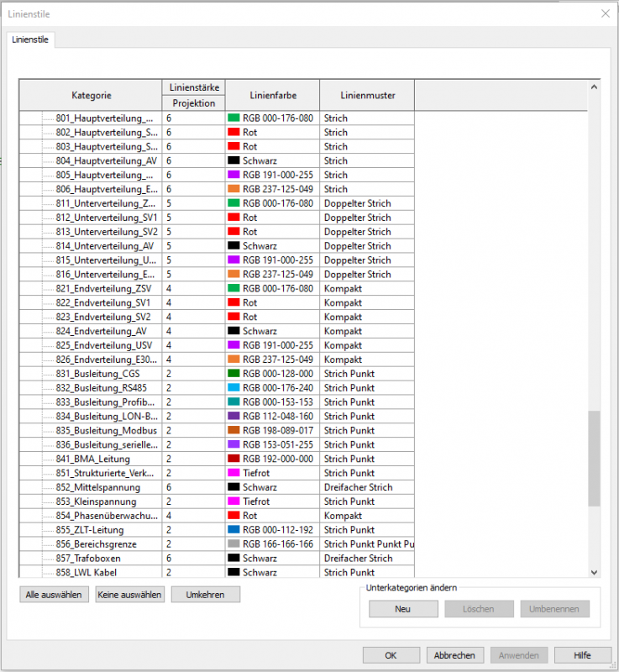The height and width of the screenshot is (672, 619).
Task: Click purple swatch of 834_Busleitung_LON
Action: click(233, 417)
